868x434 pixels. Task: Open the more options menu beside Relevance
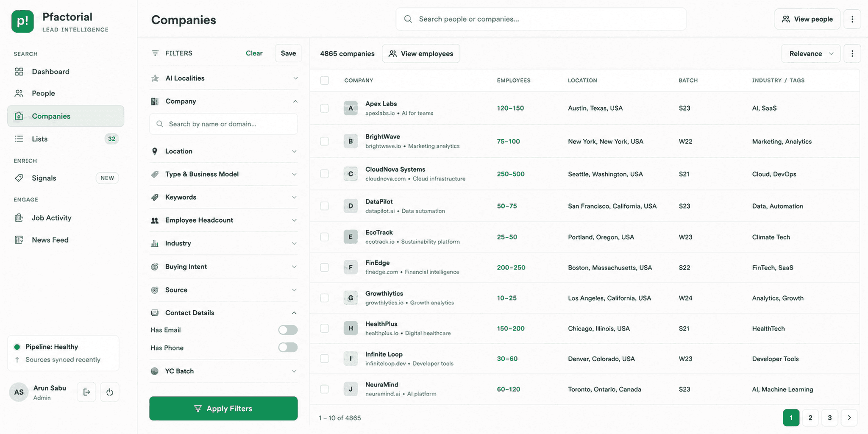click(852, 53)
